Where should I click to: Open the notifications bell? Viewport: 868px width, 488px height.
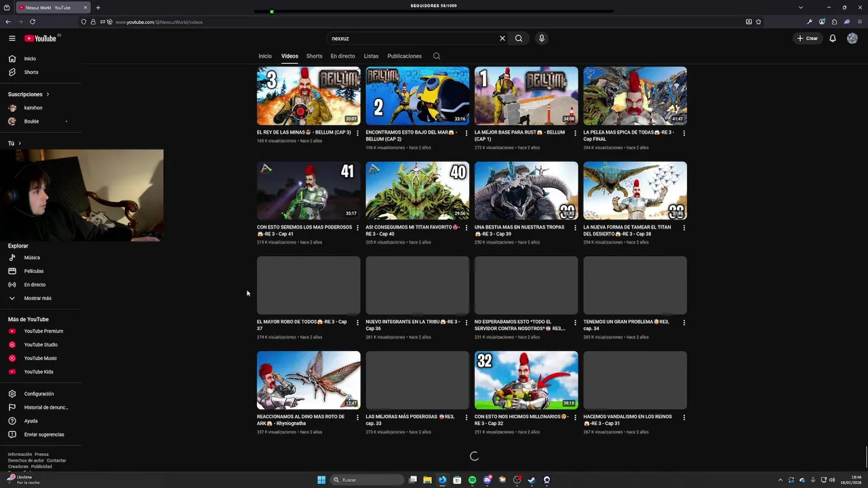833,39
